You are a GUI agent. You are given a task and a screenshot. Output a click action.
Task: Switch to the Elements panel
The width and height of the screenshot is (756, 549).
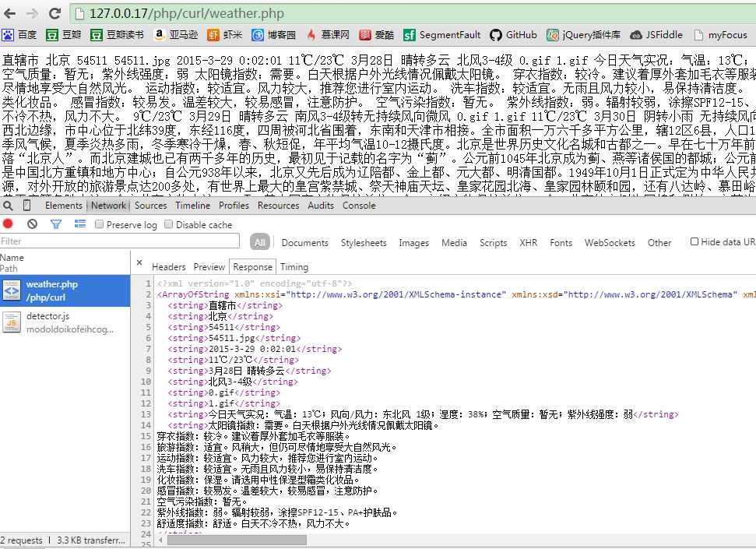coord(64,206)
